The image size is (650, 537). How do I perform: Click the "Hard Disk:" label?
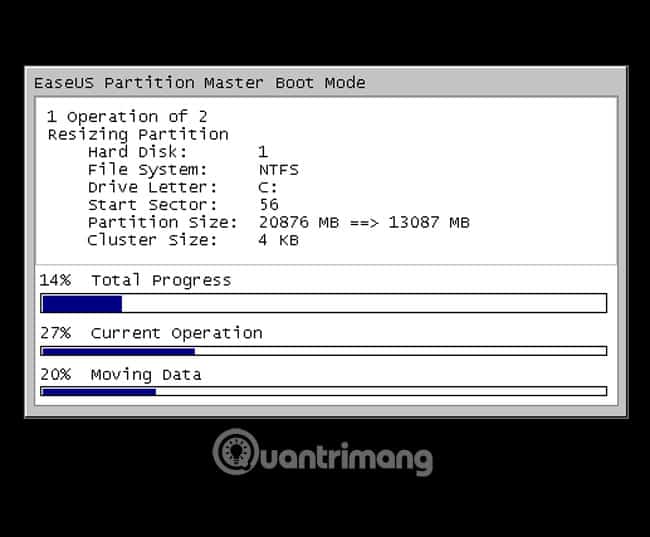tap(138, 152)
